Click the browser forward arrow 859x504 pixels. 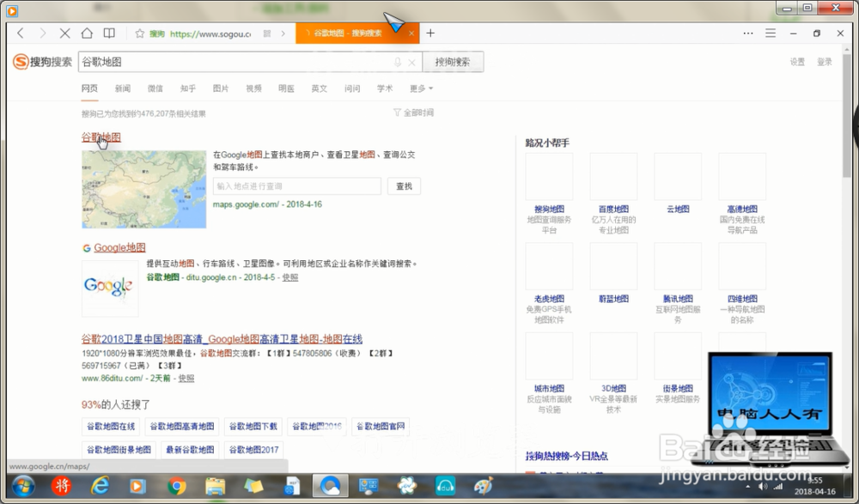tap(43, 33)
